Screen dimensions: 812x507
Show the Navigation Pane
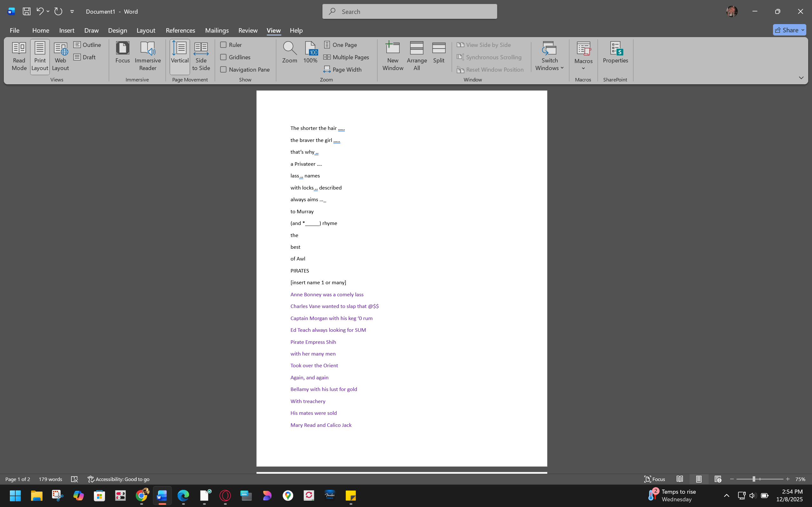pos(223,69)
